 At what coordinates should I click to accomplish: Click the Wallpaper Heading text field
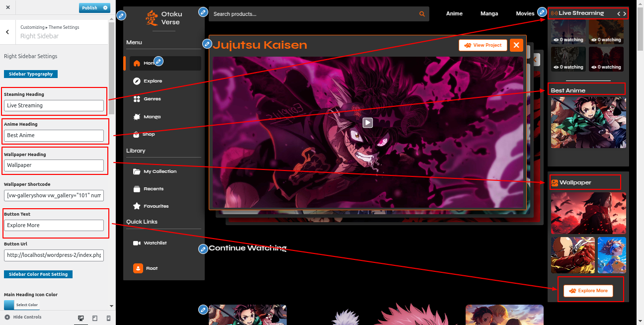pyautogui.click(x=54, y=165)
